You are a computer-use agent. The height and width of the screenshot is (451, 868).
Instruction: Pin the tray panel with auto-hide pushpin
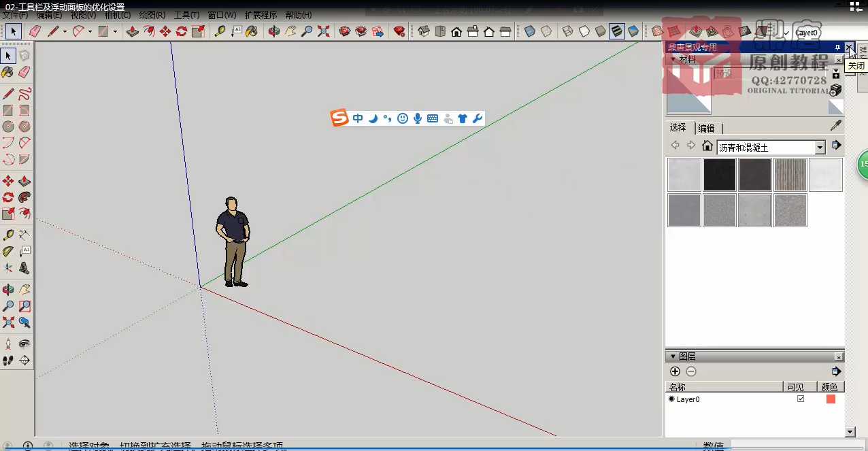[837, 48]
